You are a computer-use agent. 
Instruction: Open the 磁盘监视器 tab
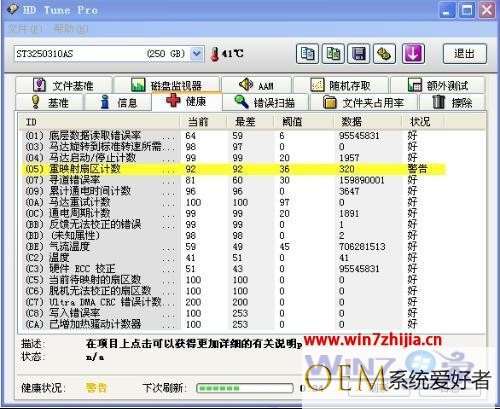[x=167, y=85]
